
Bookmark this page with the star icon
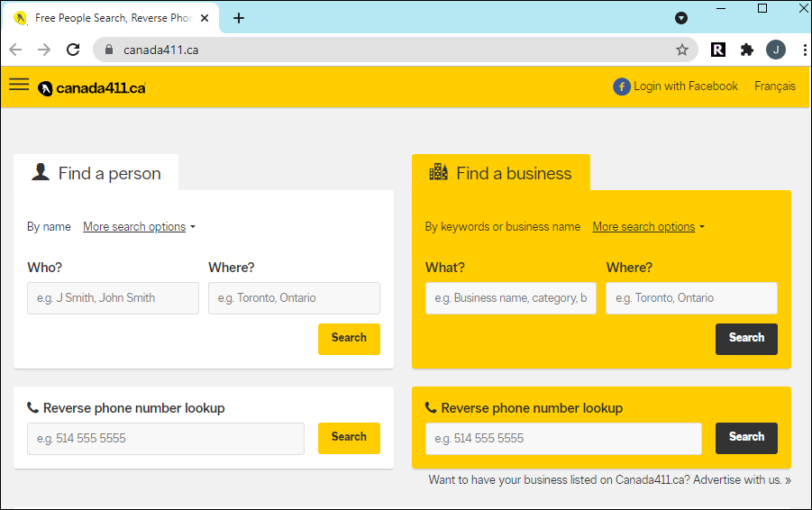coord(682,50)
